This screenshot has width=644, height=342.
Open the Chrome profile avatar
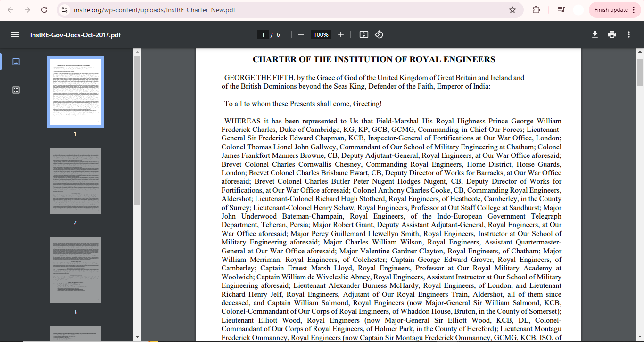(x=578, y=10)
